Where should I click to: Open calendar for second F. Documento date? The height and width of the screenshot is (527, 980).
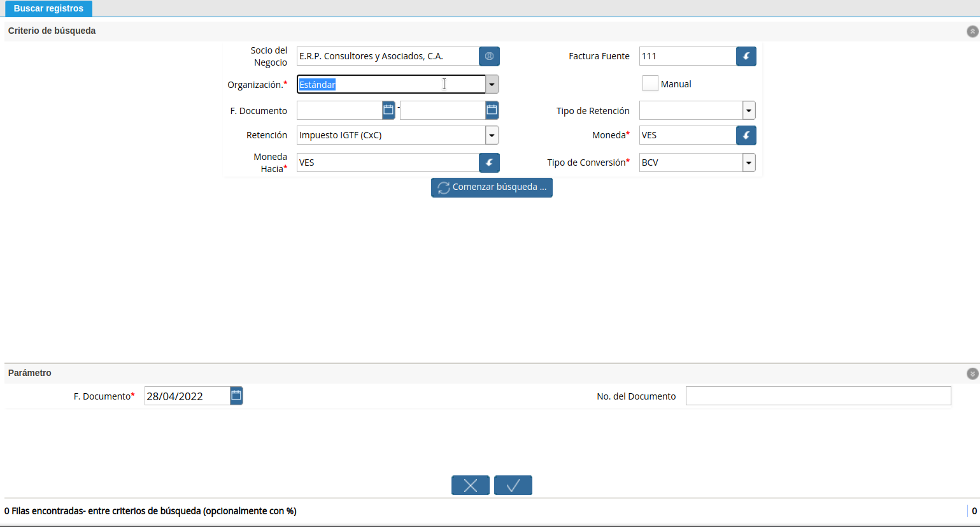[x=492, y=110]
